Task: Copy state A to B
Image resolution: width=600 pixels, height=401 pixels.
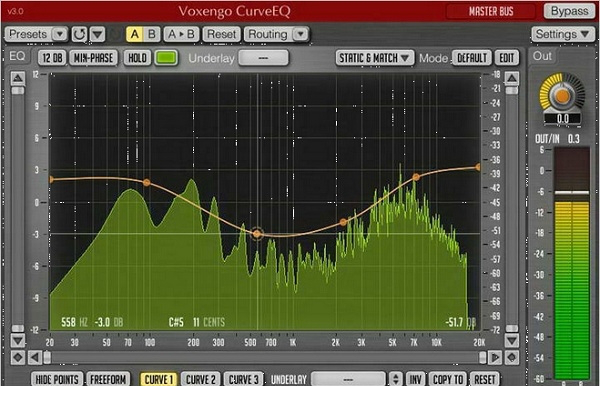Action: (181, 34)
